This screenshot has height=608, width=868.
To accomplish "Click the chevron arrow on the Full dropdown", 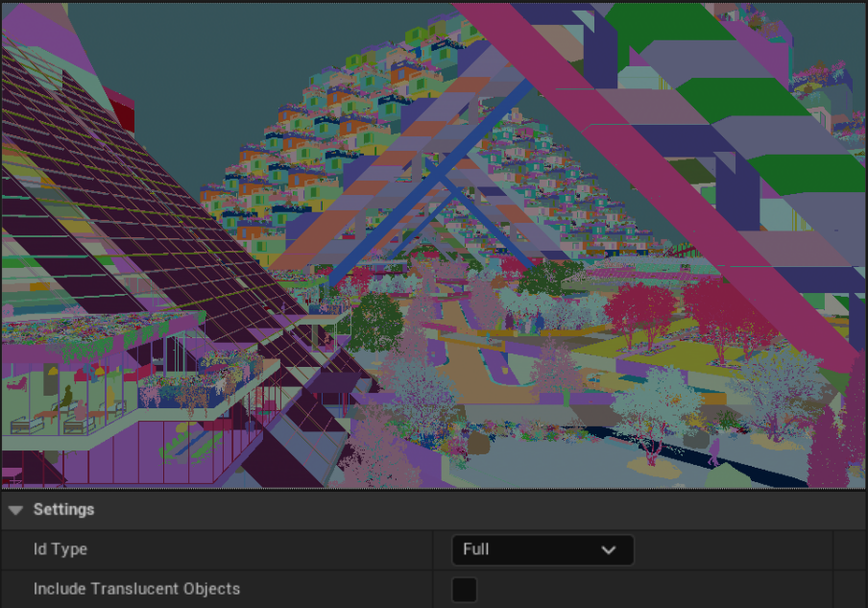I will pyautogui.click(x=611, y=549).
